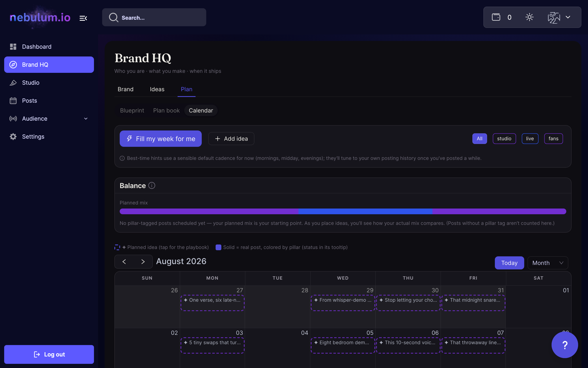Open idea 'That midnight snare...'
This screenshot has height=368, width=588.
473,303
